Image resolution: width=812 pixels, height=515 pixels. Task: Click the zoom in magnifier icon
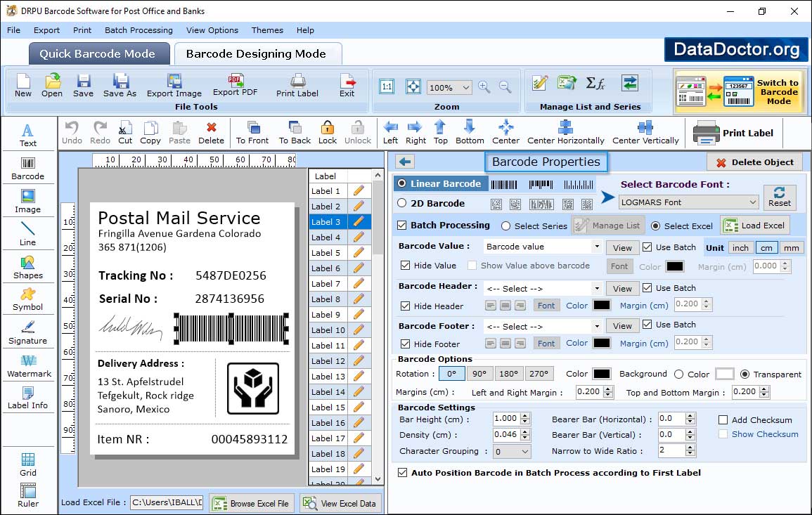(x=484, y=87)
